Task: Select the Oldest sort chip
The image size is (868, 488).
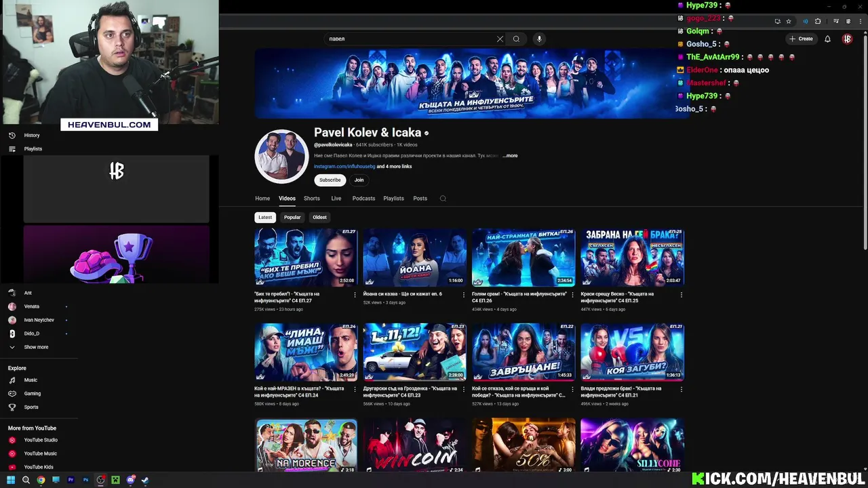Action: tap(319, 218)
